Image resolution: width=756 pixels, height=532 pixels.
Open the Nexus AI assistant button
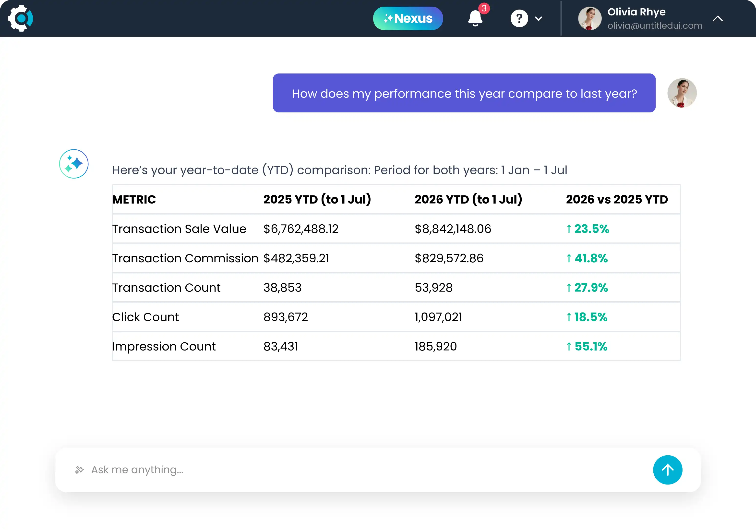click(x=408, y=18)
